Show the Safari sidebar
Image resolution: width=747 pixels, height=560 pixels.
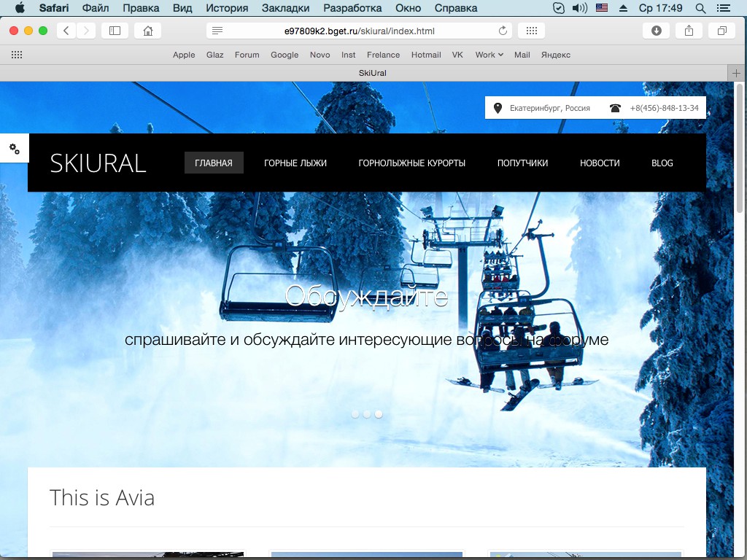coord(115,31)
